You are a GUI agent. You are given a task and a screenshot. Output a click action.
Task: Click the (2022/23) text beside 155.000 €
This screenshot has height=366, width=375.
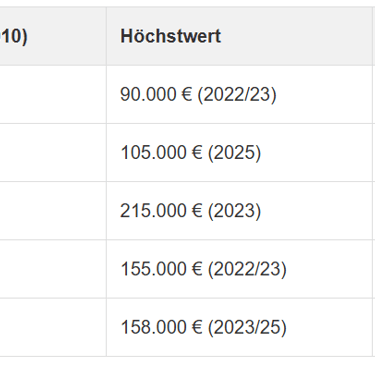tap(247, 269)
